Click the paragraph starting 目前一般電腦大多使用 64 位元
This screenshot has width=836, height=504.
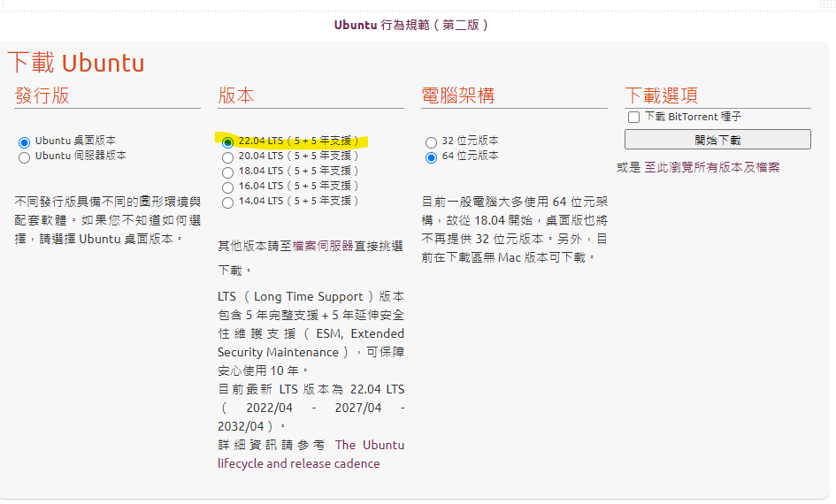(515, 230)
